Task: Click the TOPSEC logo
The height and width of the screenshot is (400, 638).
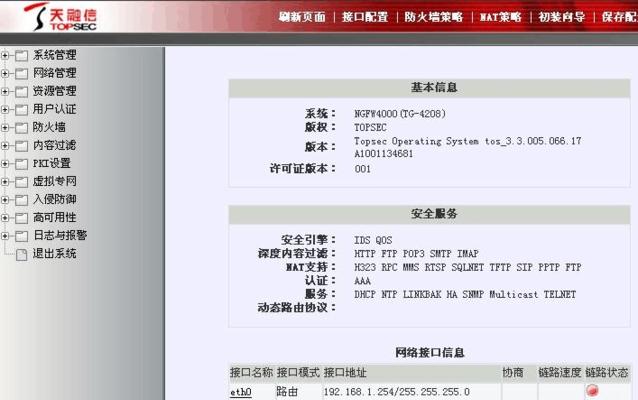Action: pyautogui.click(x=60, y=17)
